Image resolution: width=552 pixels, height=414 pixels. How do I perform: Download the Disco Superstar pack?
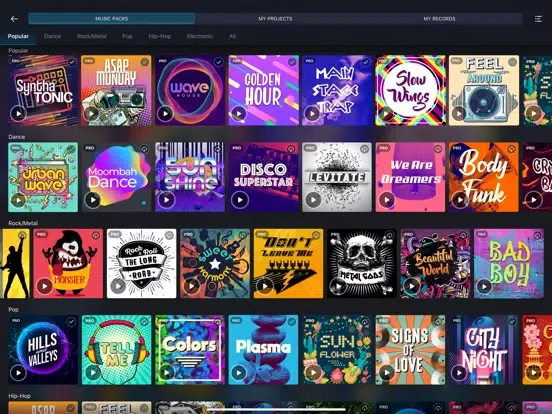[x=291, y=149]
